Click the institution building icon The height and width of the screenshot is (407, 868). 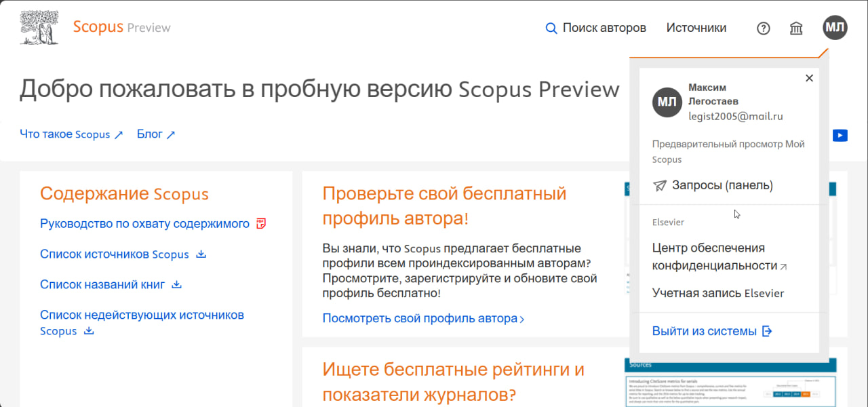(x=797, y=28)
